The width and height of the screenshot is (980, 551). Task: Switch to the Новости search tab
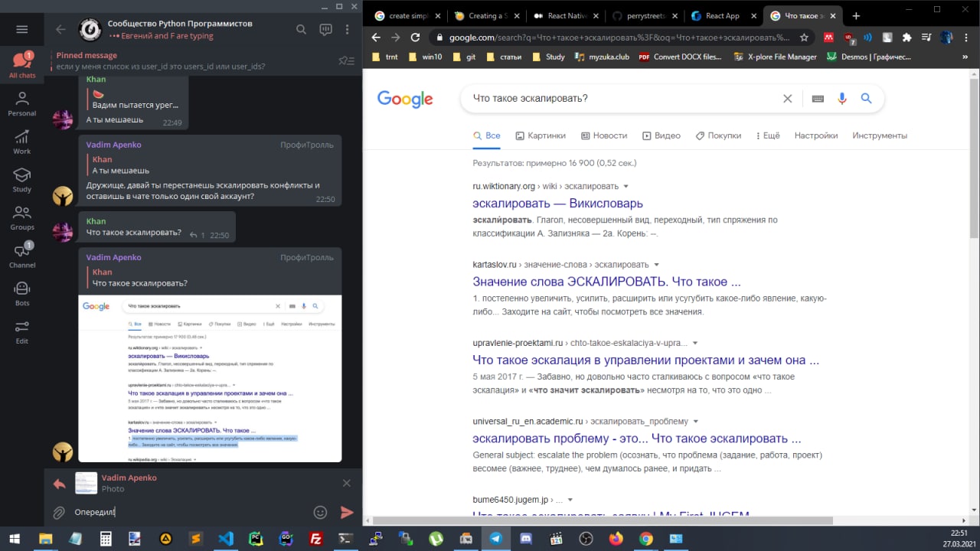pos(604,135)
